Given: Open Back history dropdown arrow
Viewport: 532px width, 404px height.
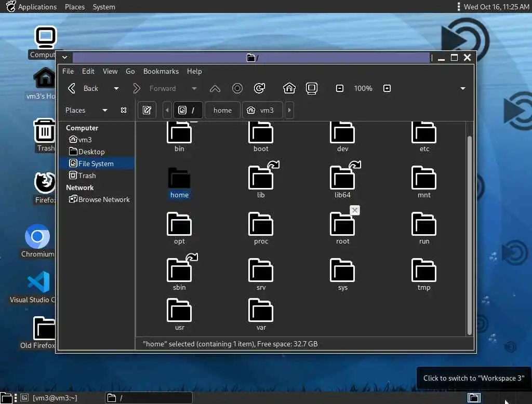Looking at the screenshot, I should (116, 88).
